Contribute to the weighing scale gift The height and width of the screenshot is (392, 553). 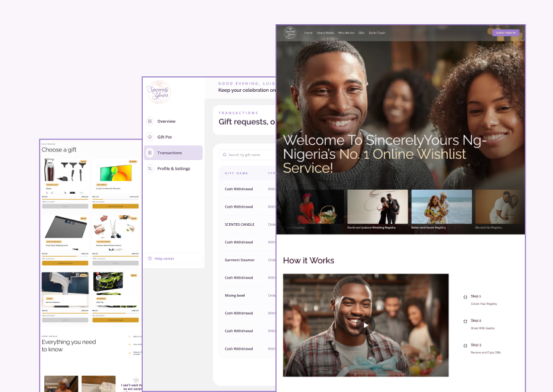(65, 263)
